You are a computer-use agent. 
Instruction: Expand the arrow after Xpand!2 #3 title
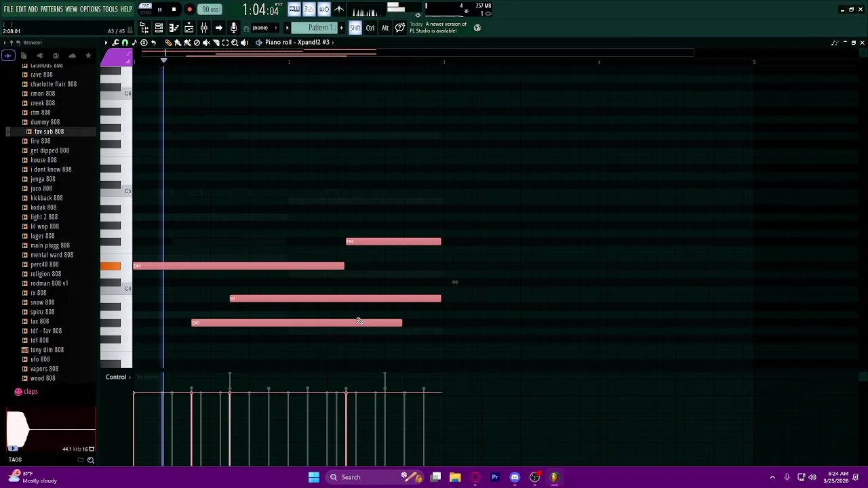333,42
